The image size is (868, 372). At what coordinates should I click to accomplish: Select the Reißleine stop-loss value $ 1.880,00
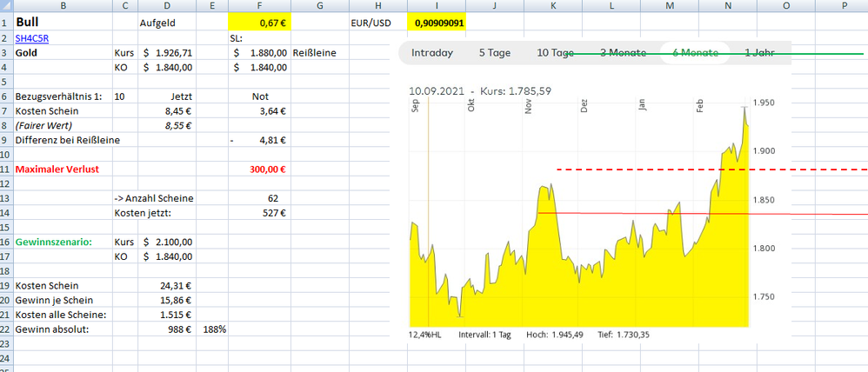coord(260,53)
